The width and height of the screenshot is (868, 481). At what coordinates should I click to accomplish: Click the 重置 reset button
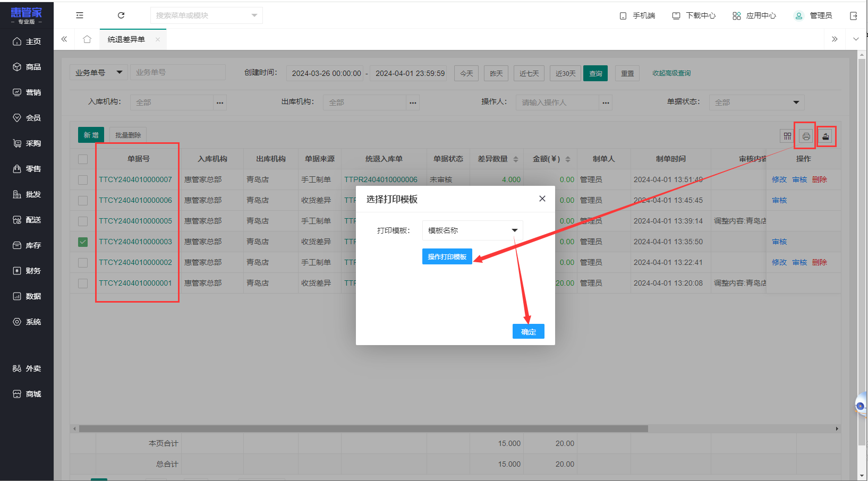(x=627, y=73)
